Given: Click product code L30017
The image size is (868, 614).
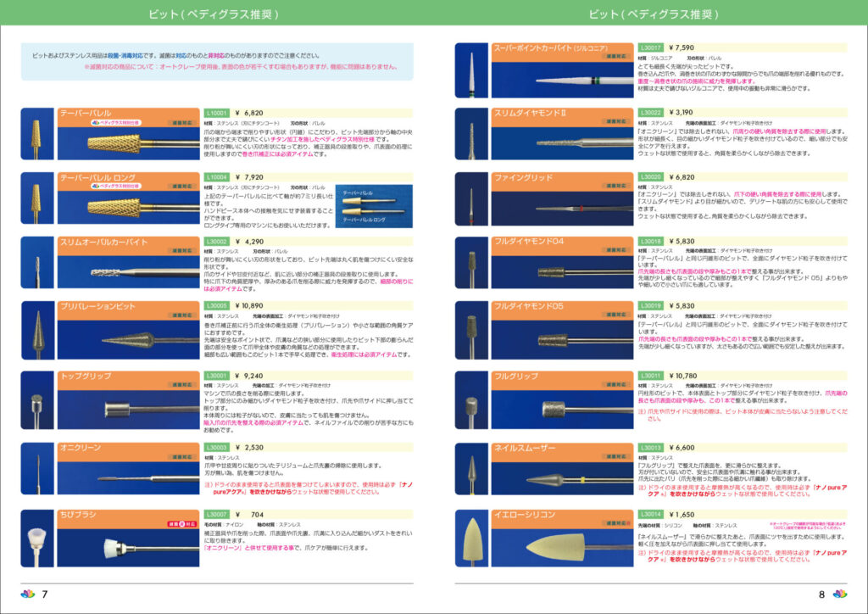Looking at the screenshot, I should coord(650,47).
